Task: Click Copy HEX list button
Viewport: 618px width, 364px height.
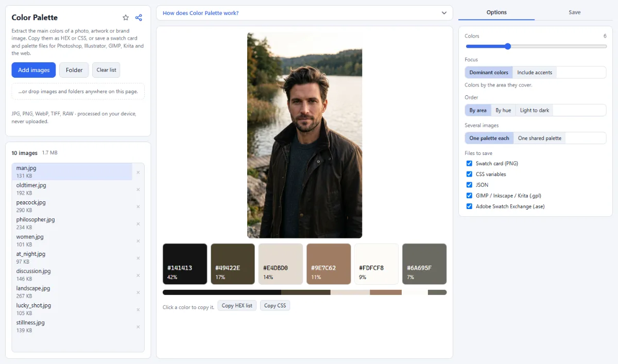Action: point(237,305)
